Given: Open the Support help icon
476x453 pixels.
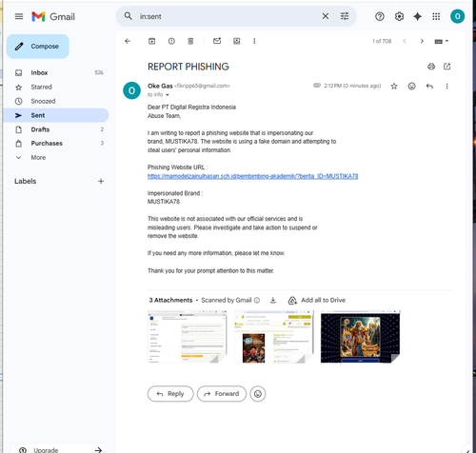Looking at the screenshot, I should pyautogui.click(x=380, y=16).
